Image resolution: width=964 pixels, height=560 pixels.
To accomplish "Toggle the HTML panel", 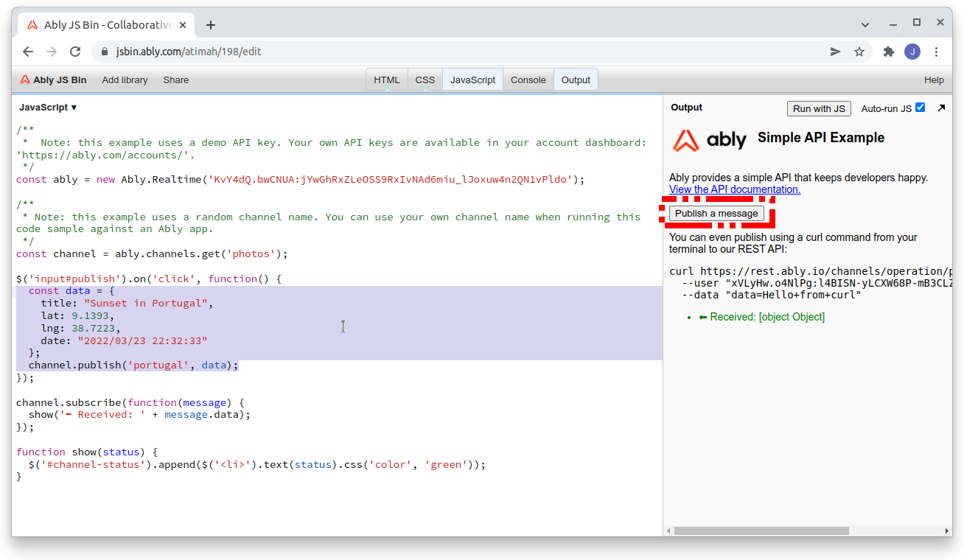I will pos(387,80).
